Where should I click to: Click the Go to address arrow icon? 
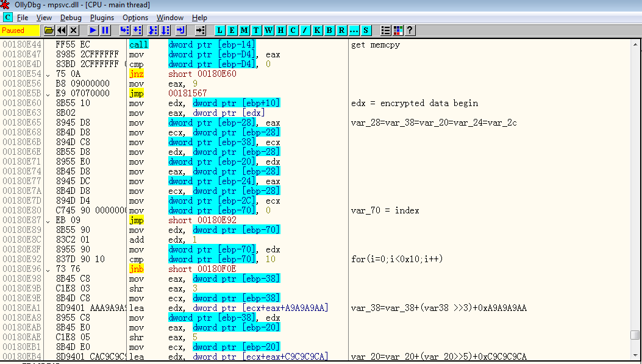tap(200, 30)
